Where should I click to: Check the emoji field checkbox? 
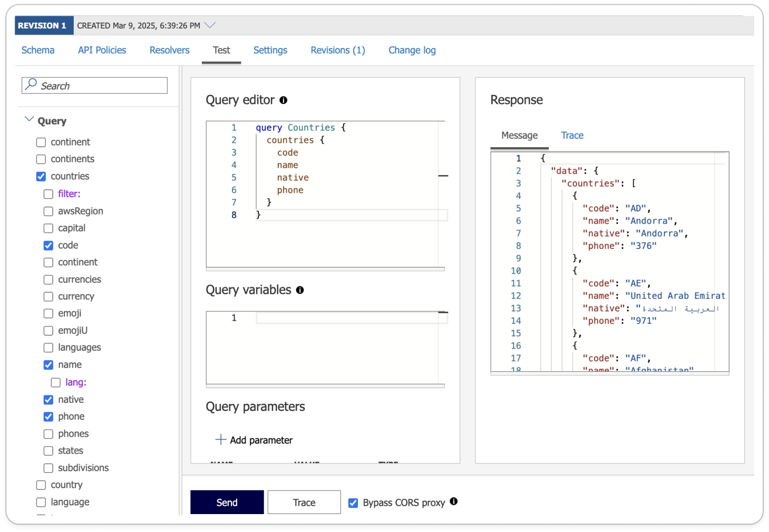point(48,314)
